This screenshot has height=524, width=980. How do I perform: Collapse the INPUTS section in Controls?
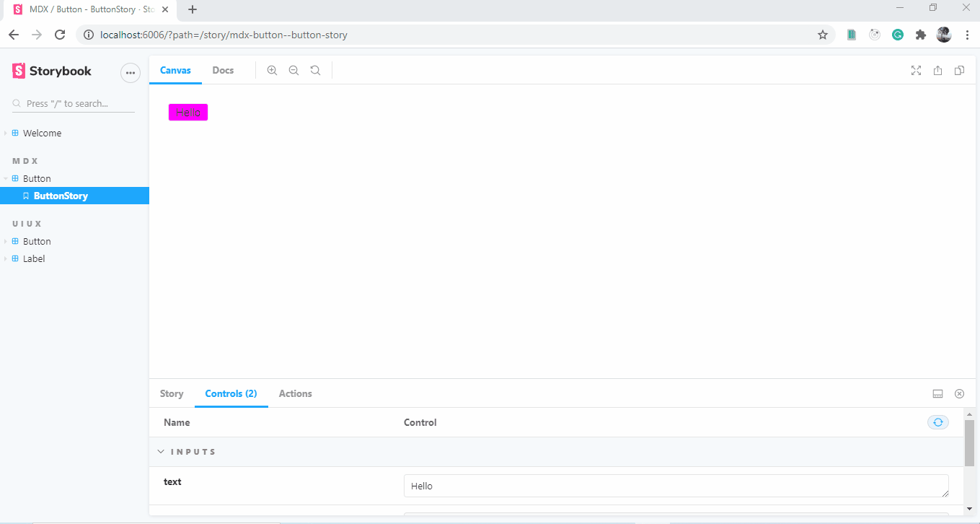[x=161, y=451]
